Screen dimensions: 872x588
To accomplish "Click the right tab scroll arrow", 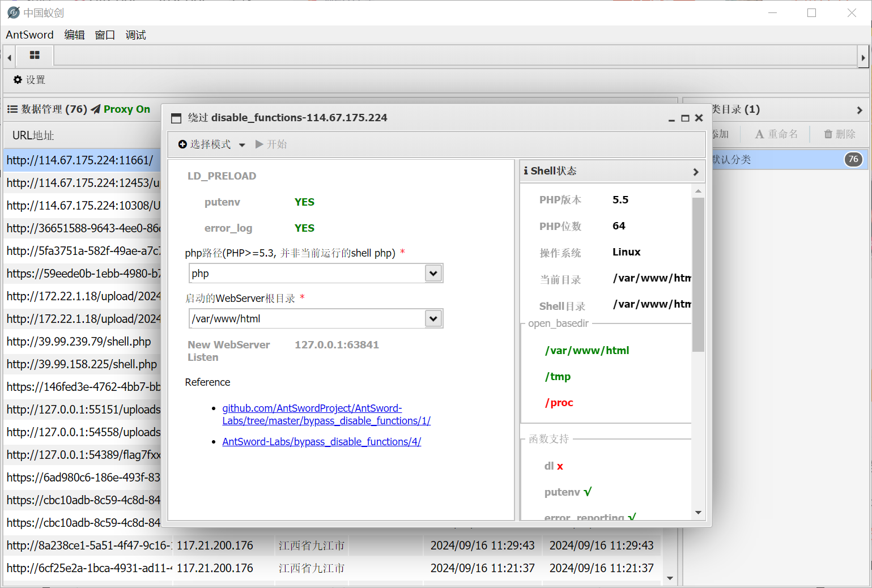I will tap(863, 57).
